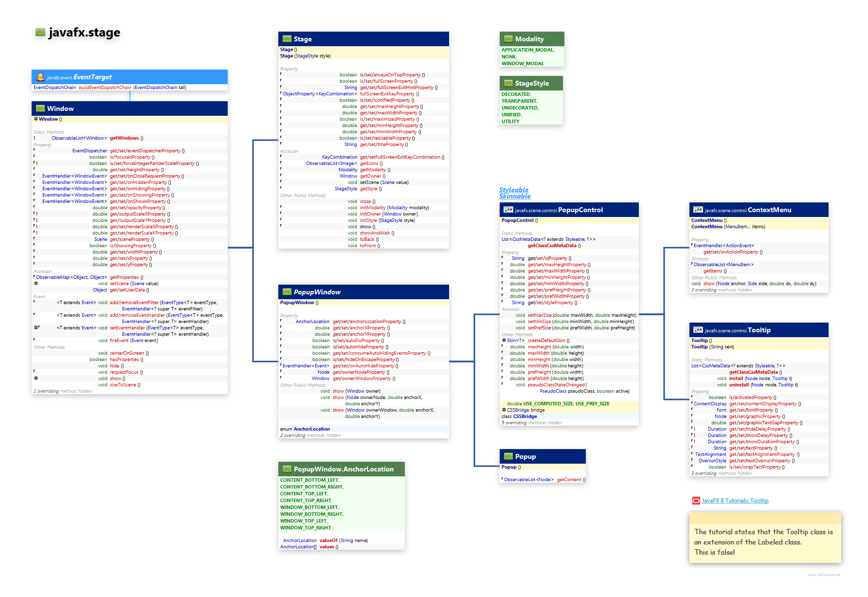Select the PopupWindow class title

pos(317,292)
